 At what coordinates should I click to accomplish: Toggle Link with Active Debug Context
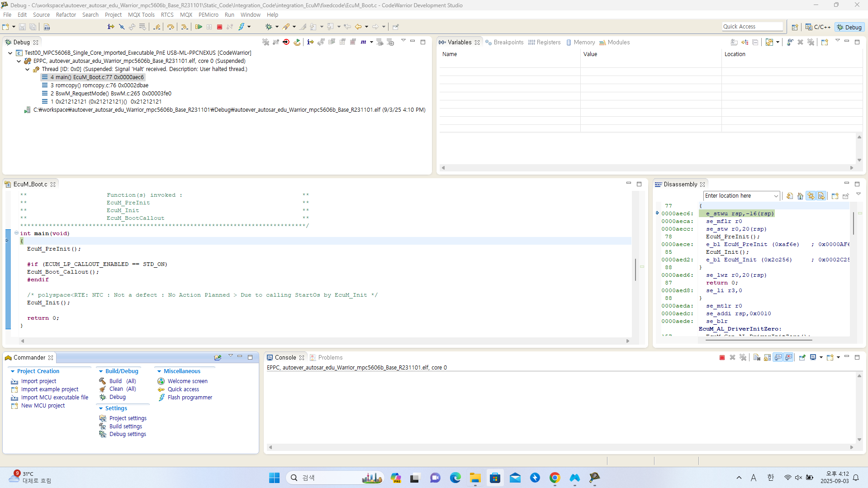tap(811, 196)
